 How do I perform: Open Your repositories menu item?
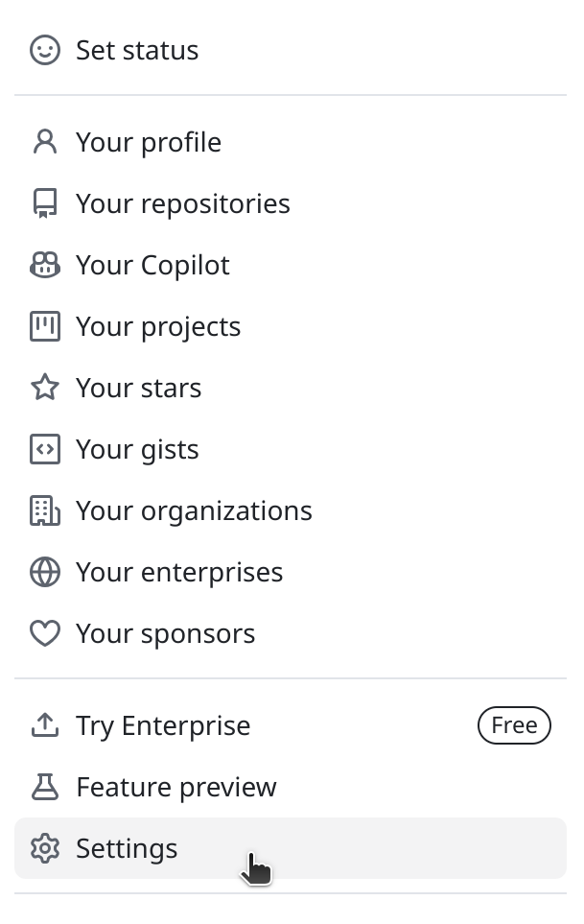tap(182, 203)
